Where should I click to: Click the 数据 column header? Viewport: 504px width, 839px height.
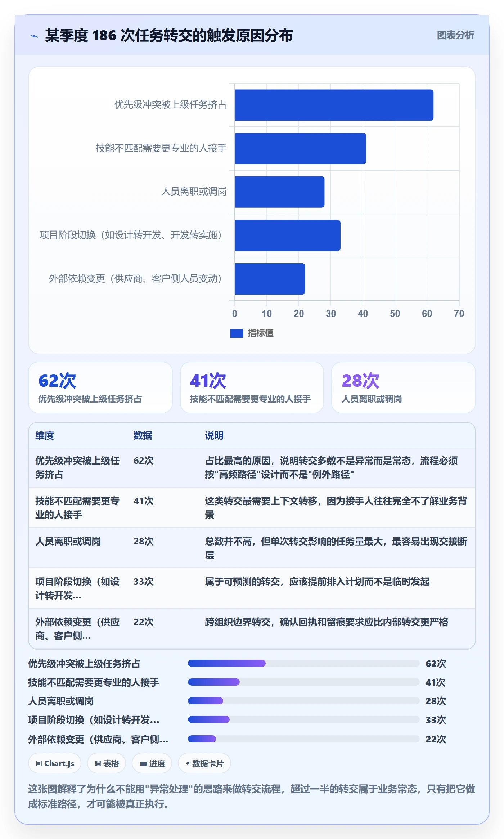(x=143, y=435)
